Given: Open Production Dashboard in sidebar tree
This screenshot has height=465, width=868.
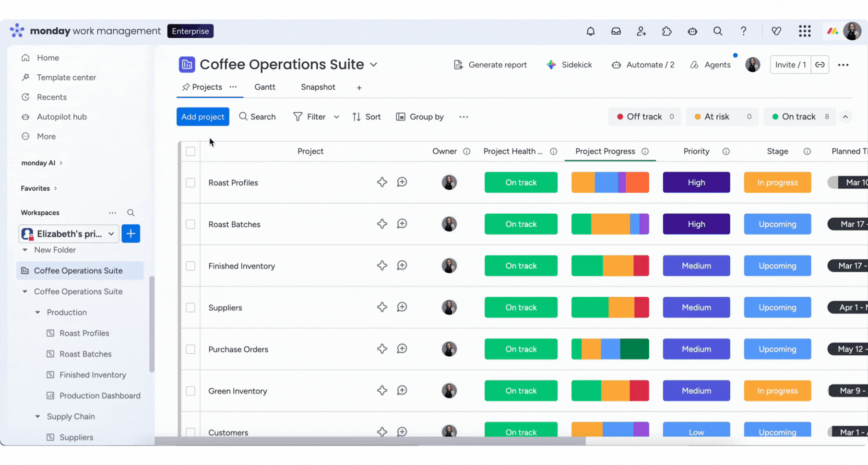Looking at the screenshot, I should click(x=100, y=396).
